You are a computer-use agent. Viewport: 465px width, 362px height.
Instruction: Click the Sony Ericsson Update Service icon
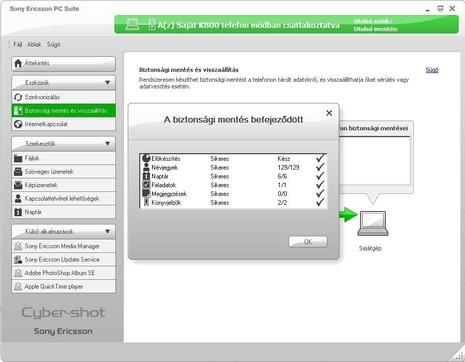tap(18, 260)
